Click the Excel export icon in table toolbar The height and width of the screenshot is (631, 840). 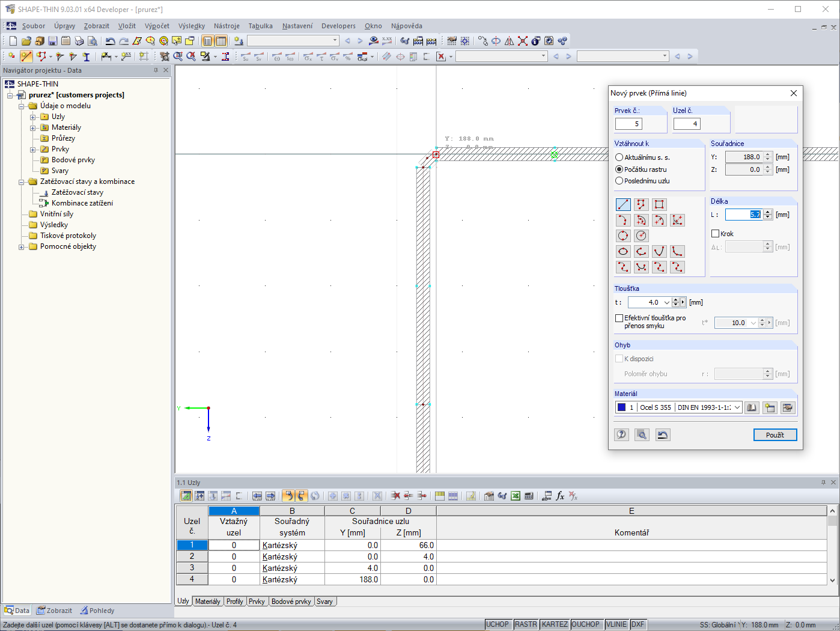516,496
